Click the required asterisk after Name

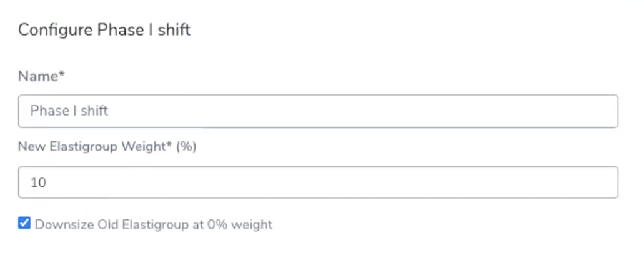[x=62, y=74]
